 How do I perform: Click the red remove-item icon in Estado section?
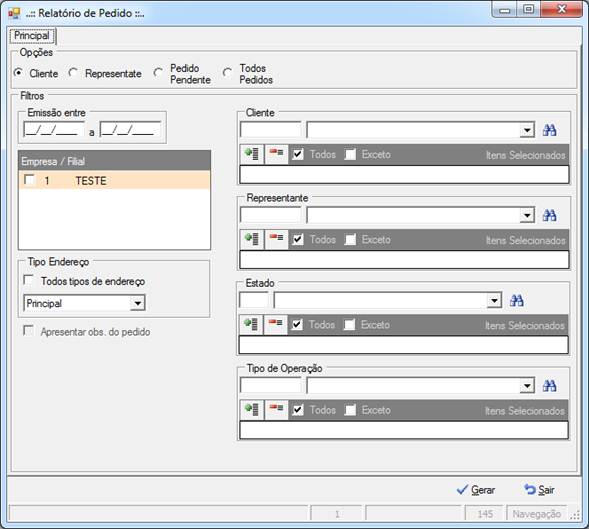(x=276, y=325)
